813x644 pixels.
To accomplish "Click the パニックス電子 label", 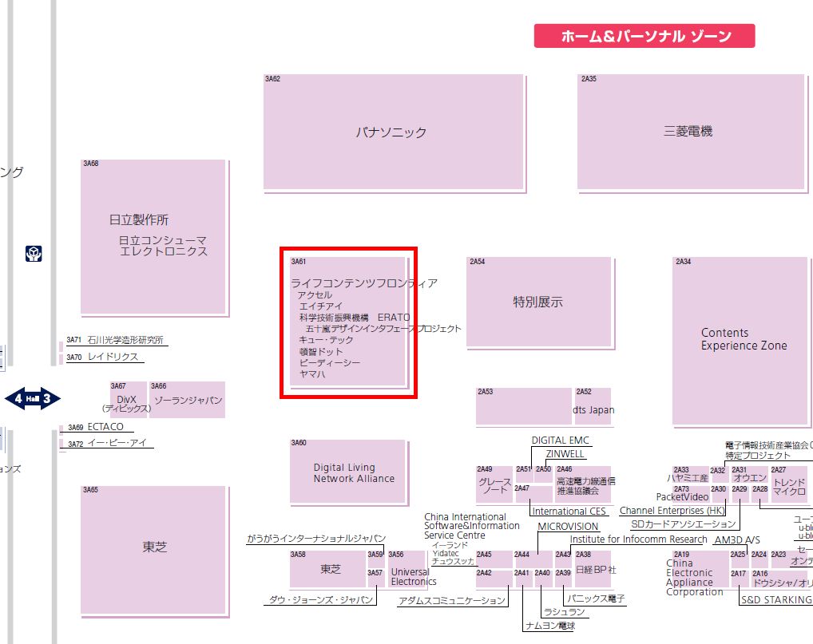I will coord(596,599).
